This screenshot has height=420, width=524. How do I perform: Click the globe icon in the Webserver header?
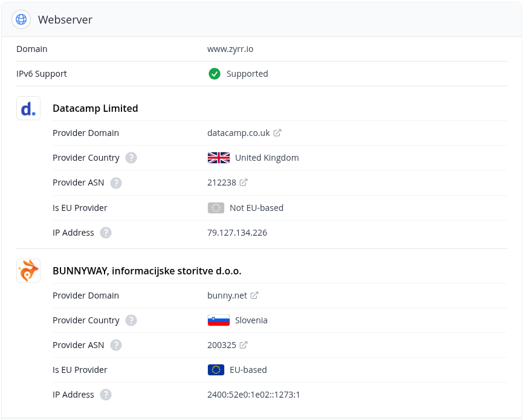click(21, 19)
